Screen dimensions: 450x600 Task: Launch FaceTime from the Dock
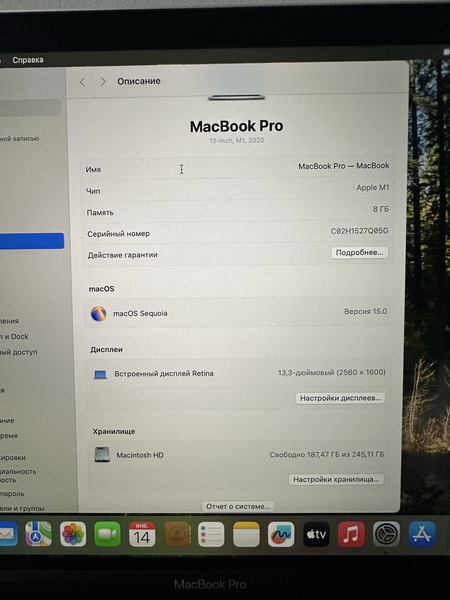click(108, 534)
